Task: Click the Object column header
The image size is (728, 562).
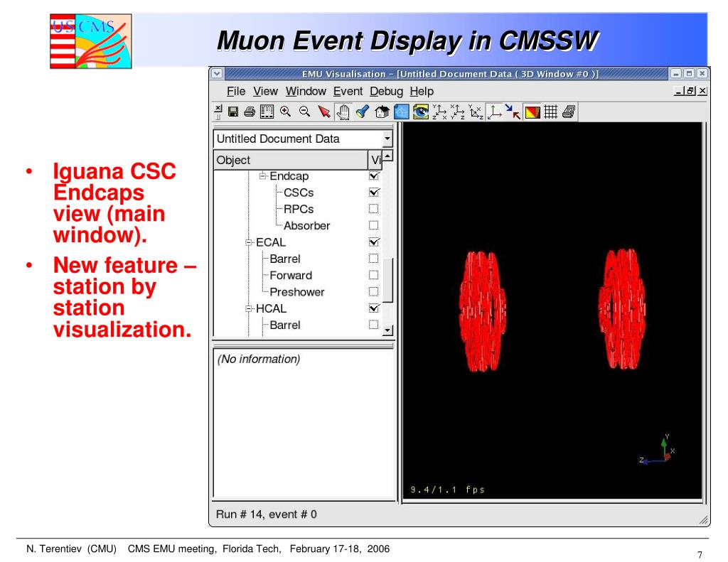Action: click(x=291, y=160)
